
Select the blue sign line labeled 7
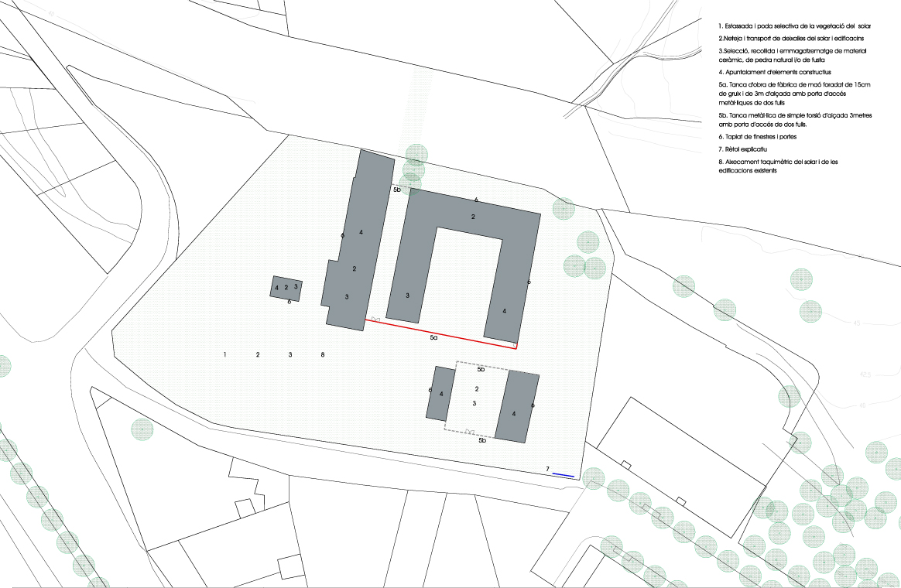[564, 475]
